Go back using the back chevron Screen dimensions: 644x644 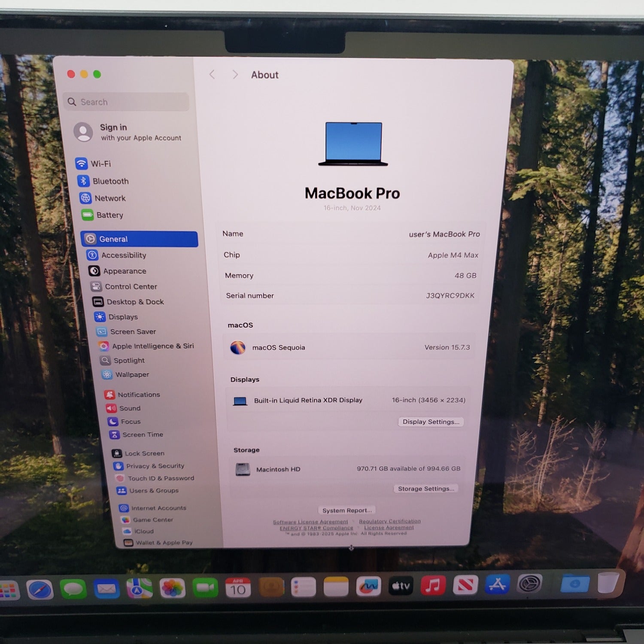(x=212, y=75)
